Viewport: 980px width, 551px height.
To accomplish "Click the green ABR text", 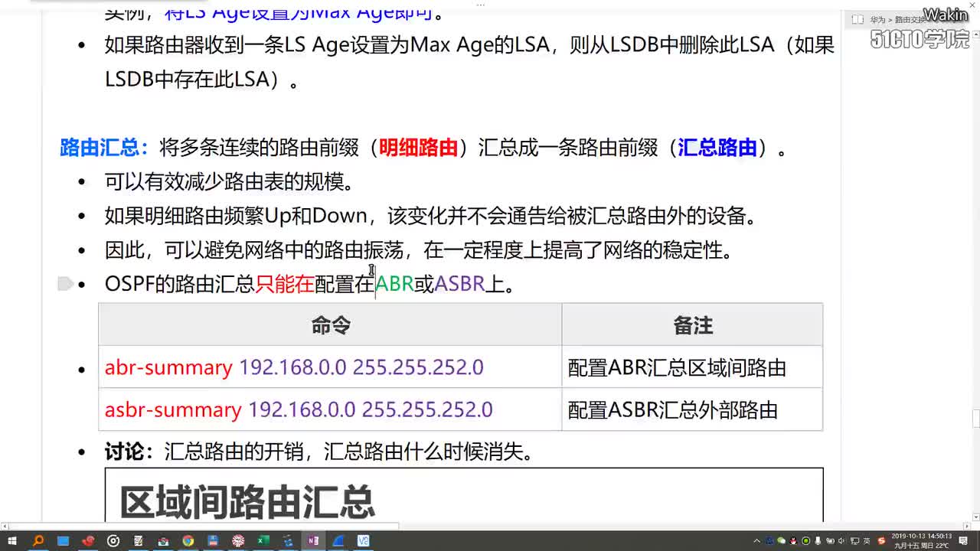I will [x=395, y=284].
